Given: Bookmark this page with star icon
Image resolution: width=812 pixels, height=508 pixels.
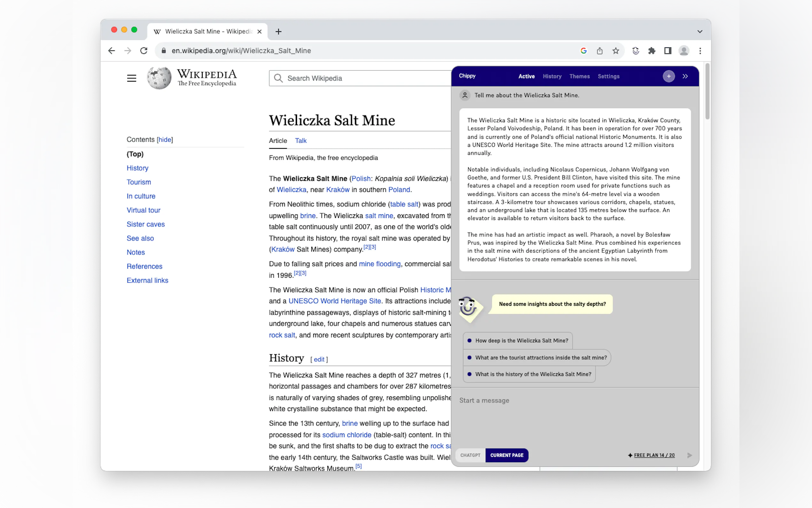Looking at the screenshot, I should 616,51.
